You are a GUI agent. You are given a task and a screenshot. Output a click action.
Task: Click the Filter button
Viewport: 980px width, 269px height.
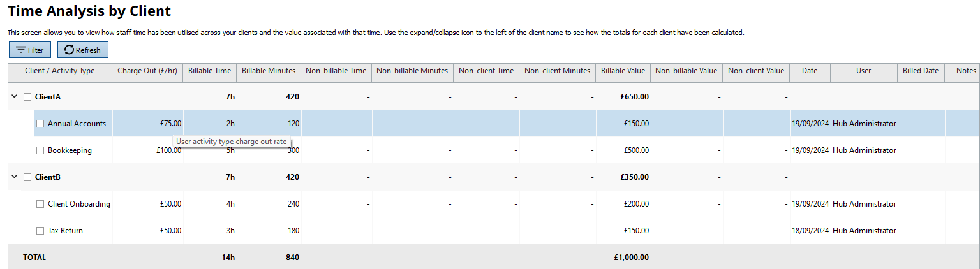click(x=29, y=50)
